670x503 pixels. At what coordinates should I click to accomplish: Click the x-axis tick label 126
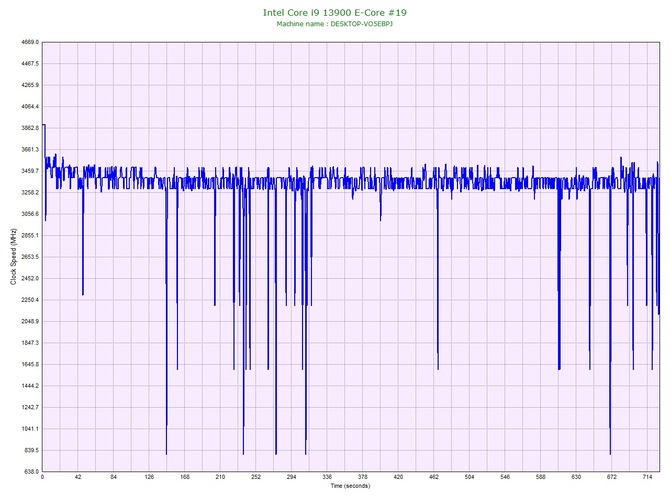149,477
